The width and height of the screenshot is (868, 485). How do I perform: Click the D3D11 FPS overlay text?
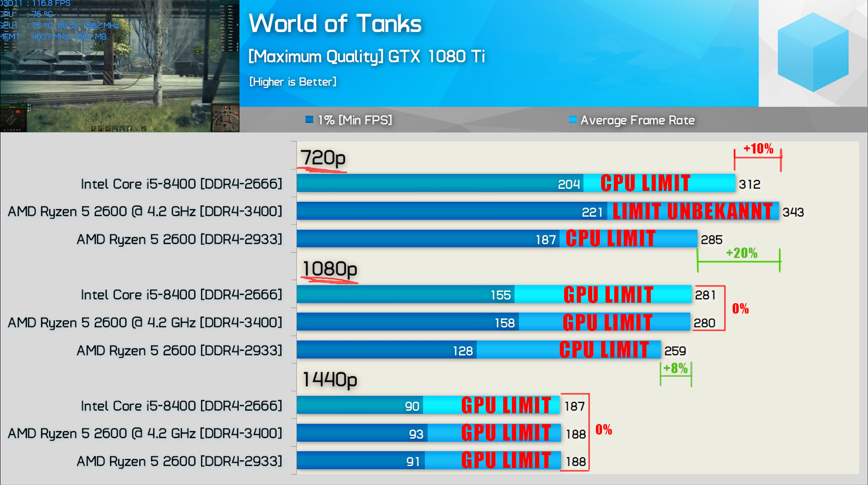click(36, 3)
